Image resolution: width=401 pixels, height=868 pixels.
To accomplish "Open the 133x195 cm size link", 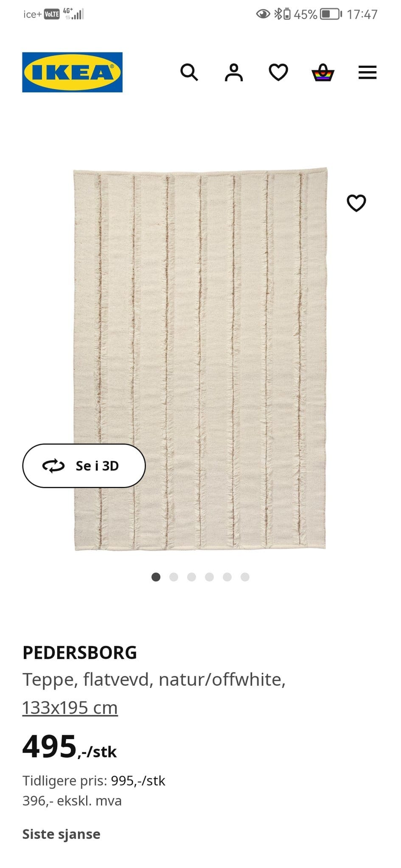I will (x=70, y=707).
